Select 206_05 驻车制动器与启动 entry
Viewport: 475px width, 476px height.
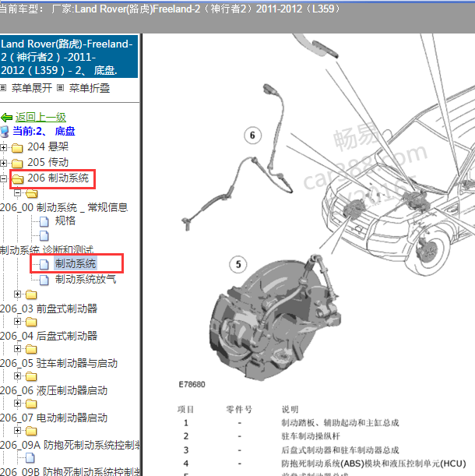point(58,363)
